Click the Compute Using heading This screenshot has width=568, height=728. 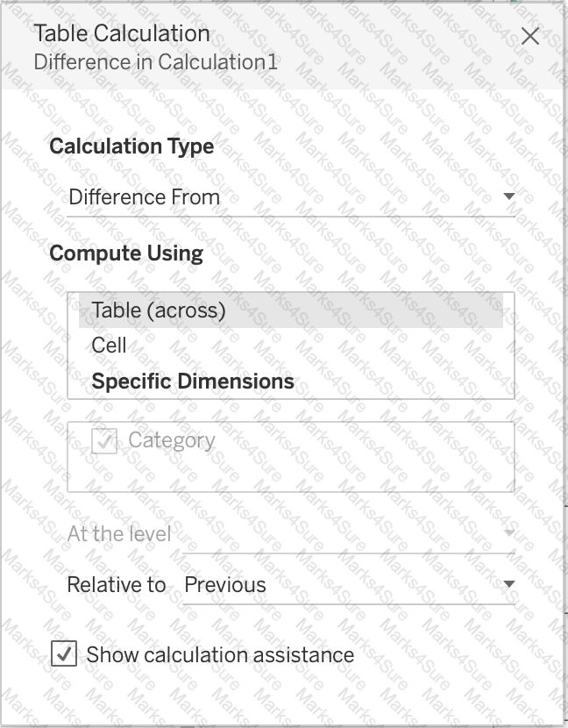127,253
